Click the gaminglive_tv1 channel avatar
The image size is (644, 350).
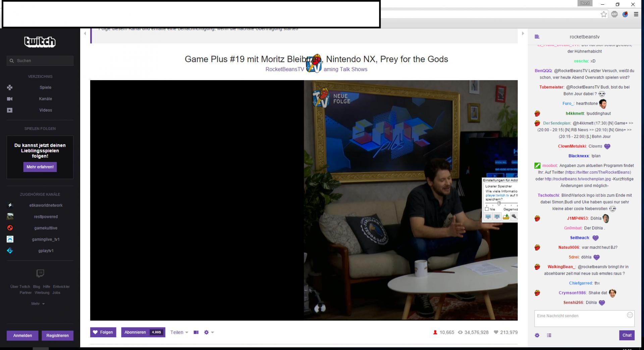[10, 239]
